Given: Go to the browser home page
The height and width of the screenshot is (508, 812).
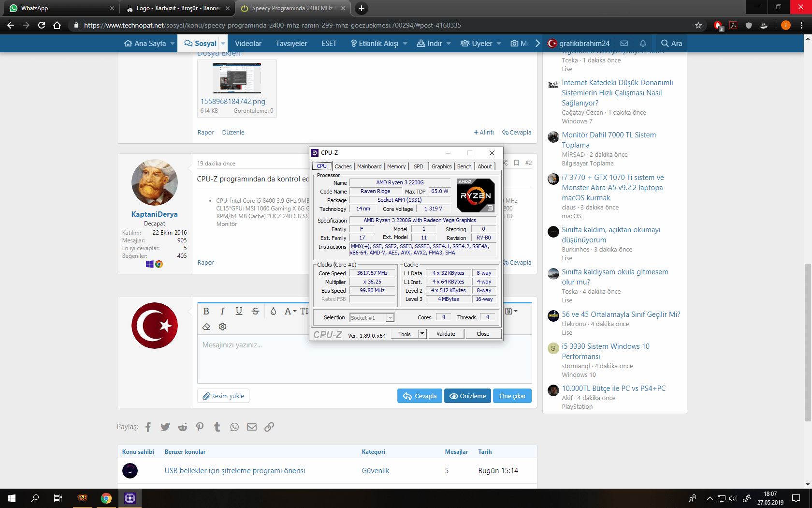Looking at the screenshot, I should (x=57, y=25).
